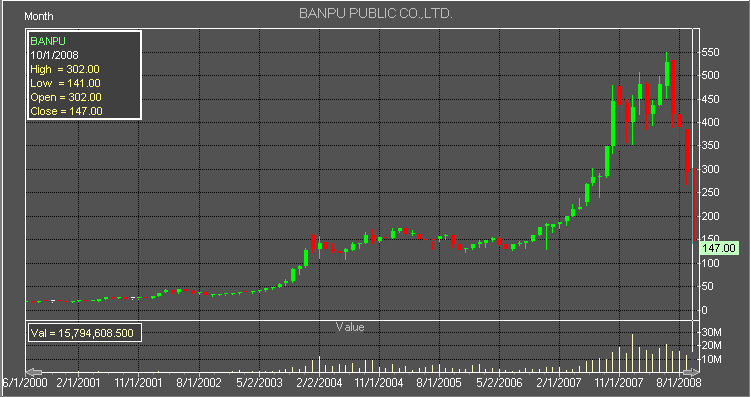The width and height of the screenshot is (751, 397).
Task: Click the 2/1/2001 date axis label
Action: click(x=78, y=383)
